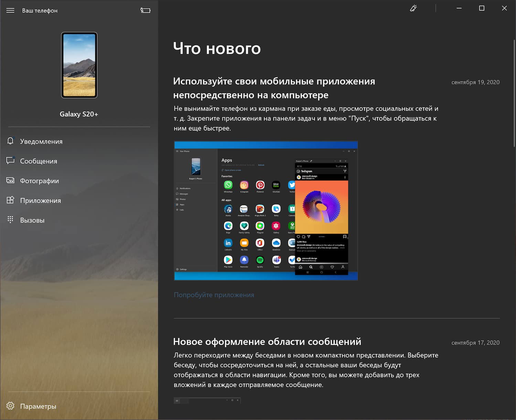Screen dimensions: 516x420
Task: Follow the Попробуйте приложения link
Action: tap(214, 294)
